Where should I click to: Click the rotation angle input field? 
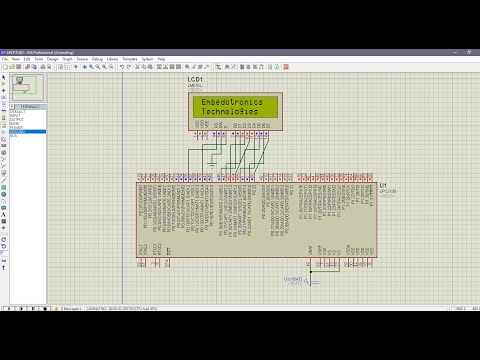[x=4, y=254]
